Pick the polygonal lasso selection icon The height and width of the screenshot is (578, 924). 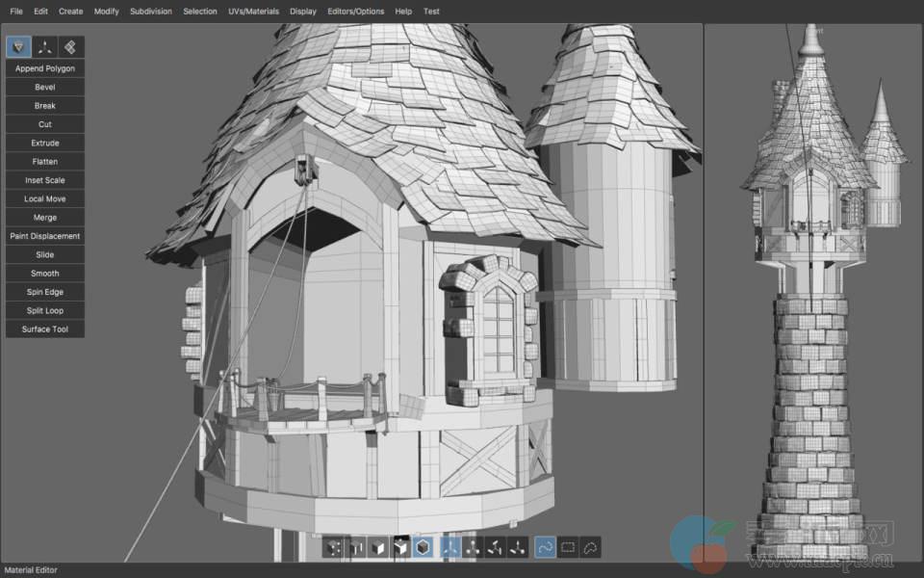point(591,547)
